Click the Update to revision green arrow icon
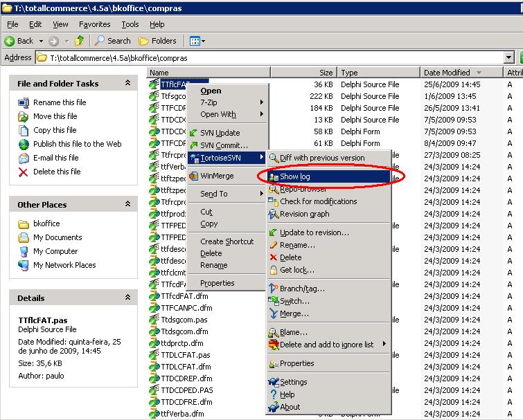Image resolution: width=523 pixels, height=420 pixels. click(273, 232)
